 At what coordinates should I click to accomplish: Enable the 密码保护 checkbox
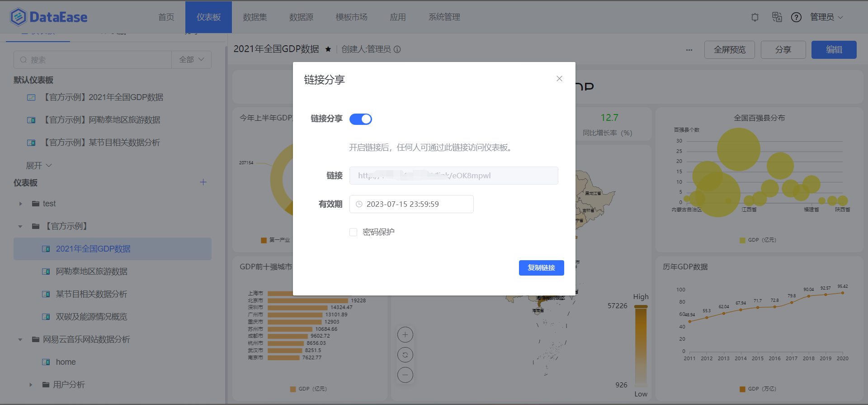click(354, 232)
